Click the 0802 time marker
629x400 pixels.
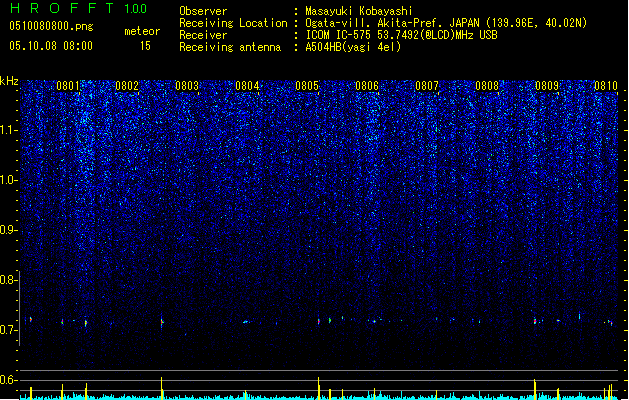(x=127, y=86)
